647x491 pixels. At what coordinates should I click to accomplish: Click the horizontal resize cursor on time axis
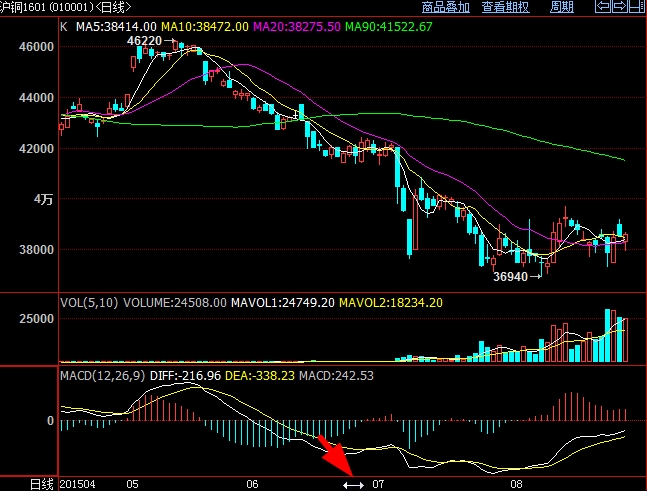pos(353,484)
